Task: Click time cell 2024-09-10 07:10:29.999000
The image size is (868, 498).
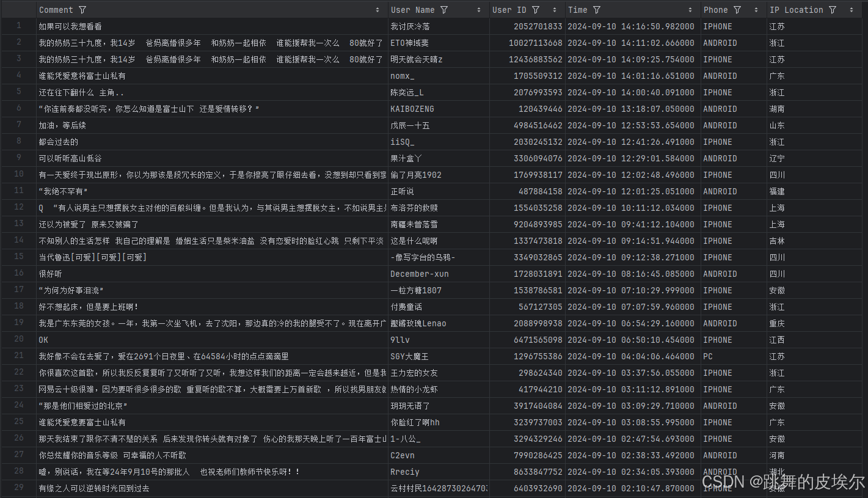Action: [633, 290]
